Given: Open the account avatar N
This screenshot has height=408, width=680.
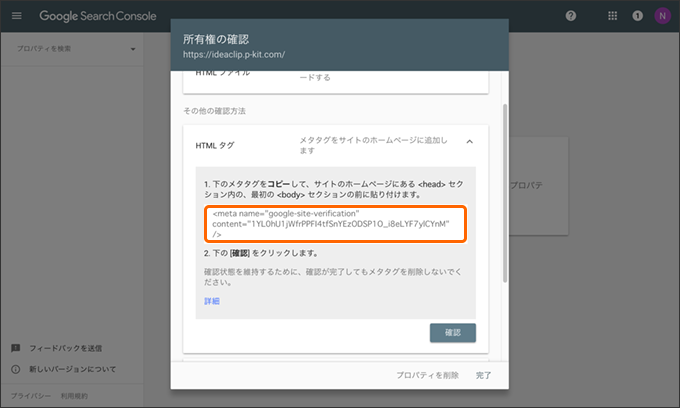Looking at the screenshot, I should tap(662, 16).
